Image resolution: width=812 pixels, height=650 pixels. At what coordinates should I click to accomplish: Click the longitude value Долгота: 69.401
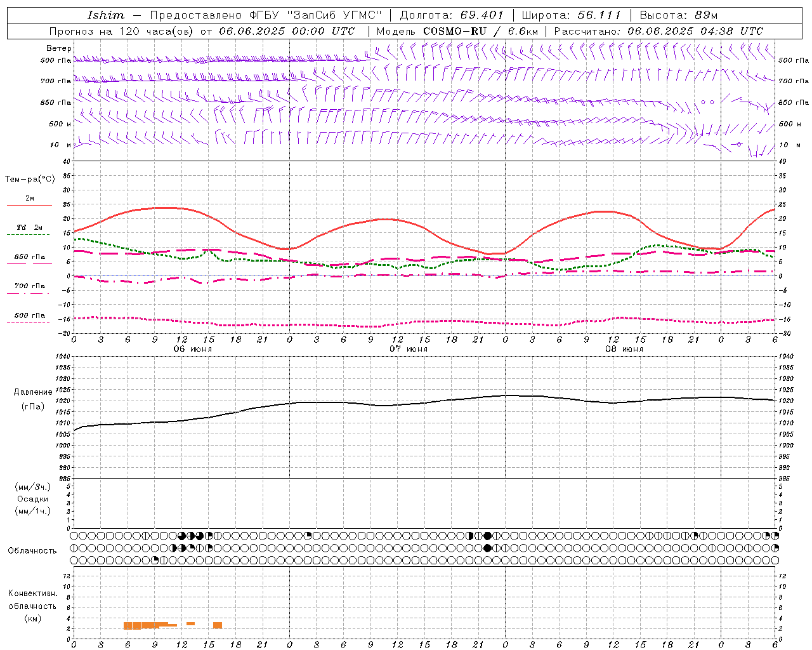point(452,15)
